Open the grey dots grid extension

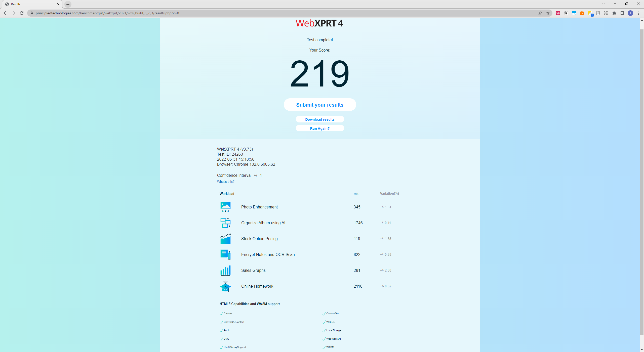coord(606,13)
